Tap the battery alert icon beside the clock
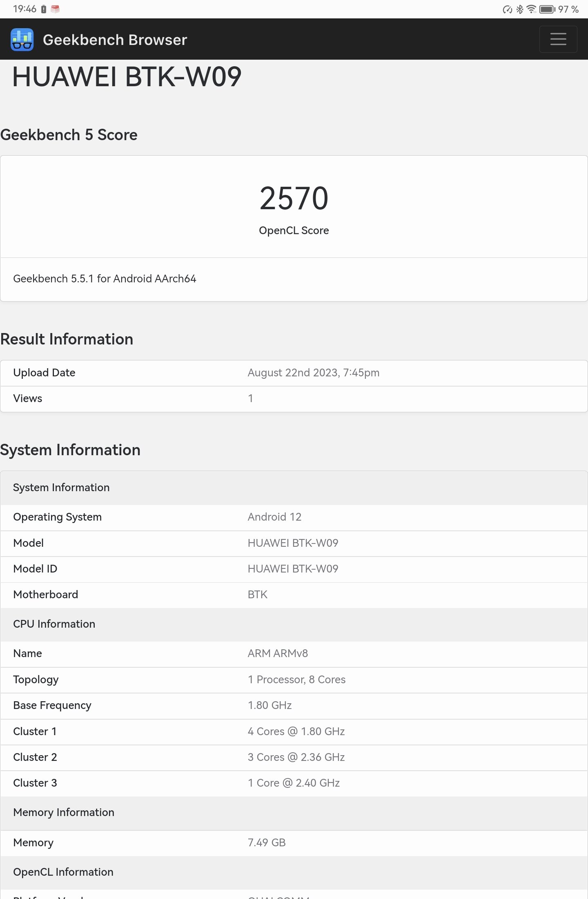 [x=44, y=9]
